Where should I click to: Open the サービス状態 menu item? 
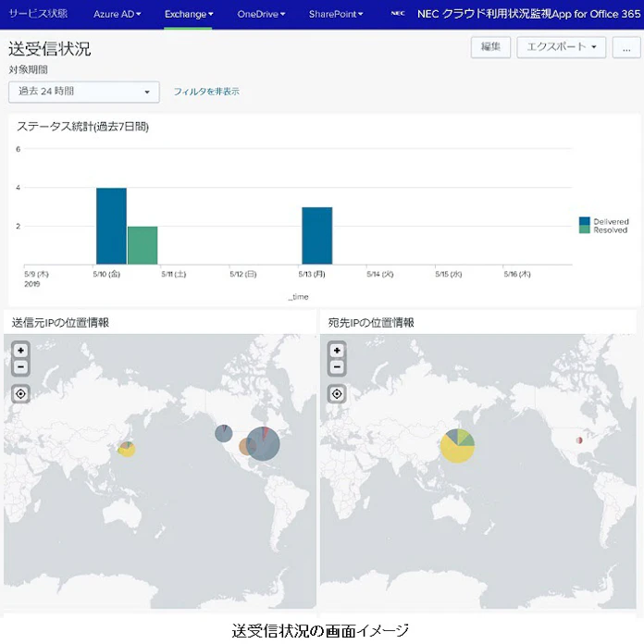pos(38,14)
